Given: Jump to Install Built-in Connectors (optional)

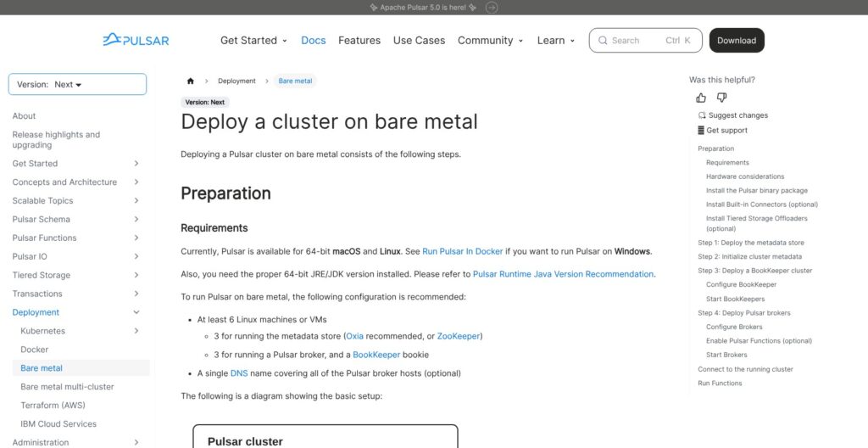Looking at the screenshot, I should [762, 204].
